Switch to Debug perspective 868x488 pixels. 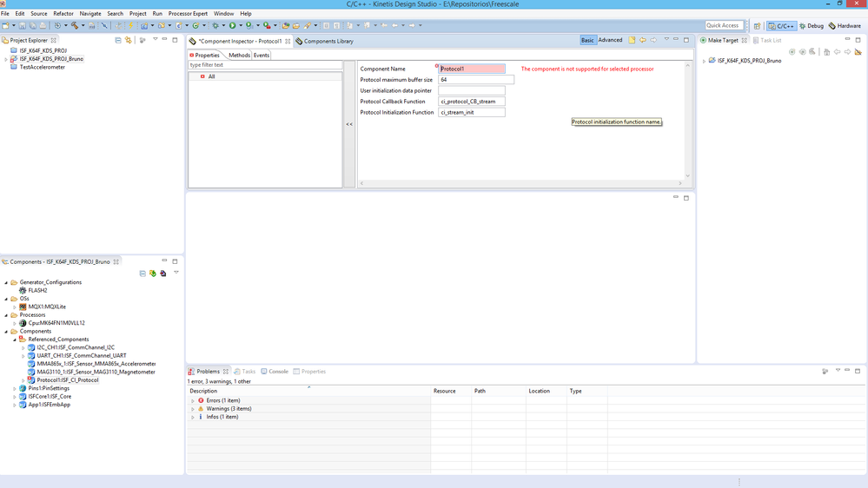[x=811, y=26]
